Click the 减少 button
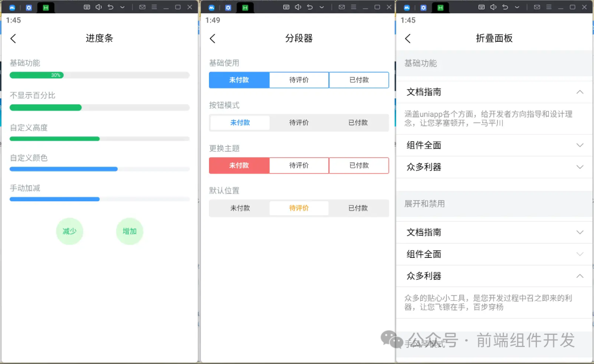Viewport: 594px width, 364px height. [70, 231]
